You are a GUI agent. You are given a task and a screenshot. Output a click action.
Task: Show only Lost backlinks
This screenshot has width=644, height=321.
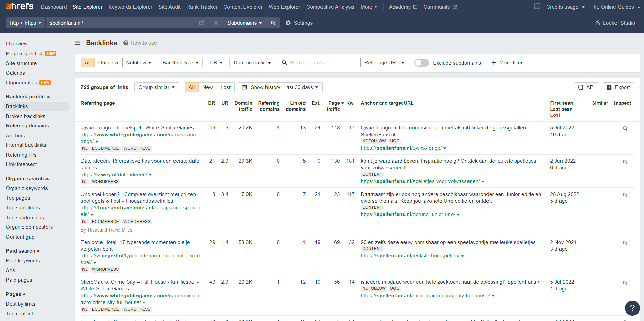click(225, 87)
